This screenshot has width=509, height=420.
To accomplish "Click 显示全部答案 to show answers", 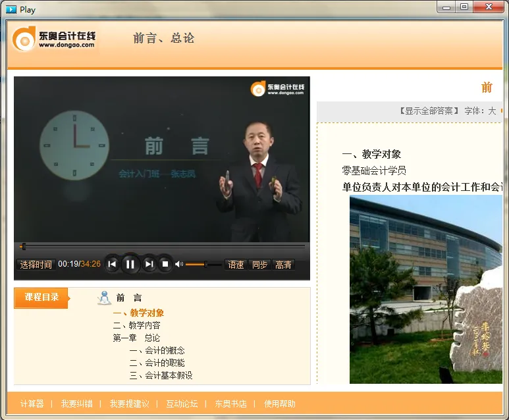I will [429, 111].
